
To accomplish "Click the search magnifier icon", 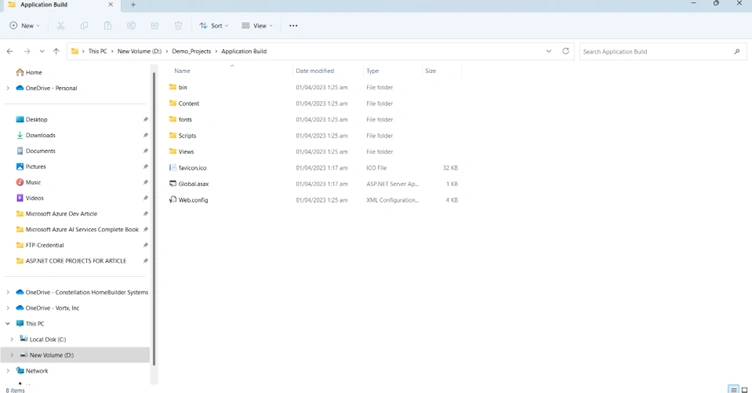I will pyautogui.click(x=737, y=51).
